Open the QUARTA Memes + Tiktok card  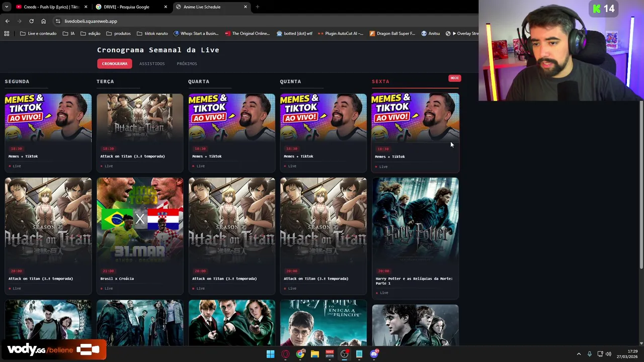point(232,132)
